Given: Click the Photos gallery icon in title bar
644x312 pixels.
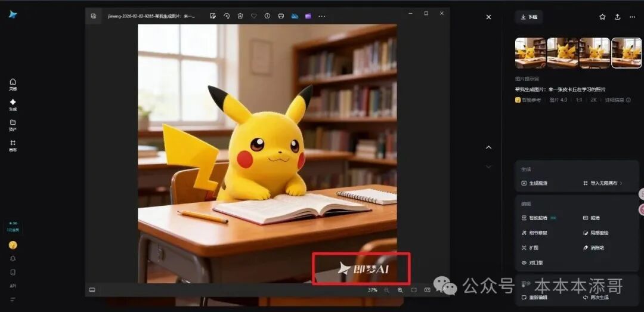Looking at the screenshot, I should coord(94,16).
